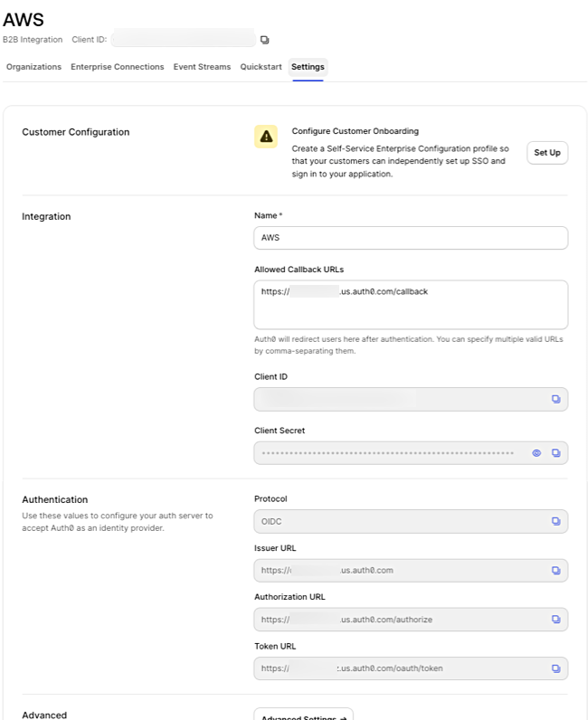Click the Advanced section heading
588x720 pixels.
(x=44, y=715)
